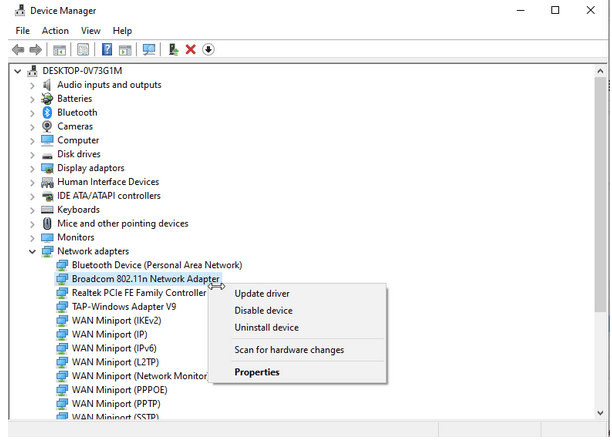The image size is (612, 440).
Task: Click the Audio inputs and outputs speaker icon
Action: click(47, 84)
